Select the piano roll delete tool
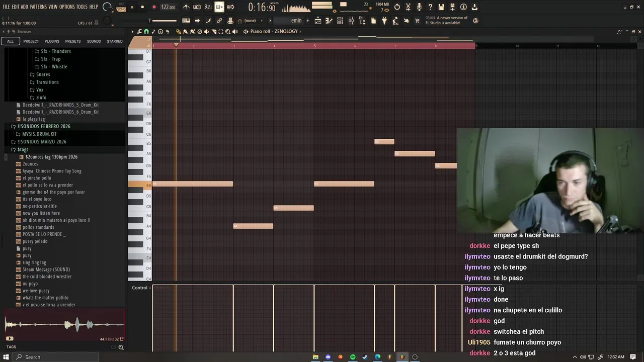 click(200, 32)
